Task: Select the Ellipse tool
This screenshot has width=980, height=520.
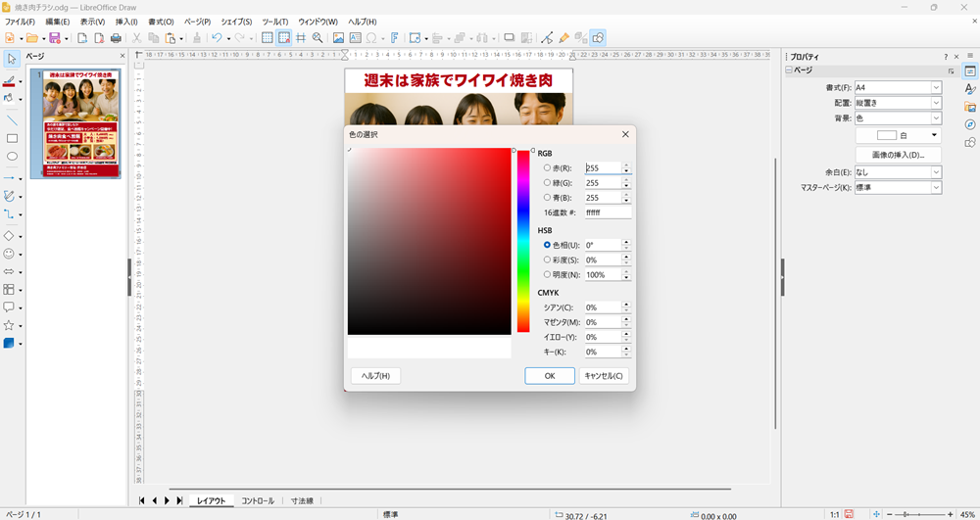Action: click(12, 157)
